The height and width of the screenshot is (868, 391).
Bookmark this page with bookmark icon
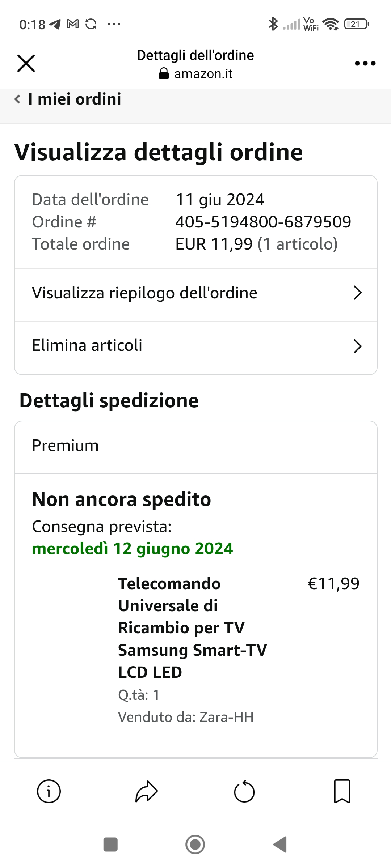[342, 791]
